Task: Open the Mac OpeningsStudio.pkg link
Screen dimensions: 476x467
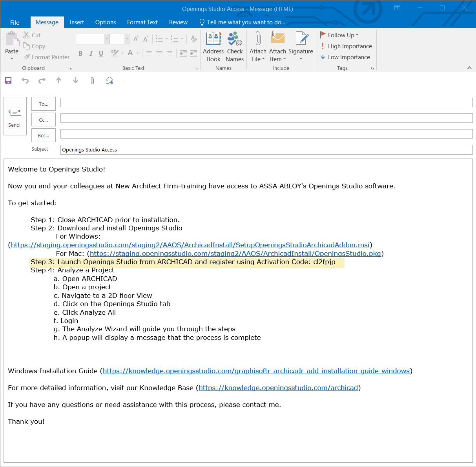Action: pyautogui.click(x=235, y=254)
